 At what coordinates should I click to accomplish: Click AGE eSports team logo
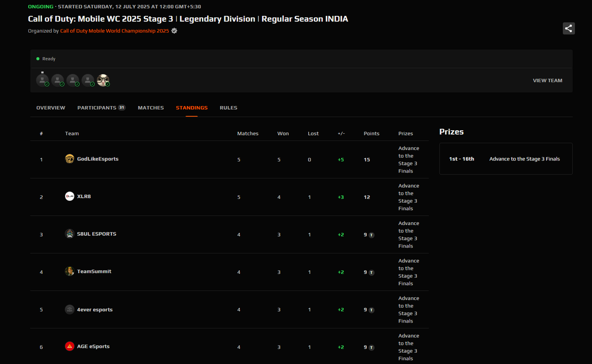click(x=70, y=346)
